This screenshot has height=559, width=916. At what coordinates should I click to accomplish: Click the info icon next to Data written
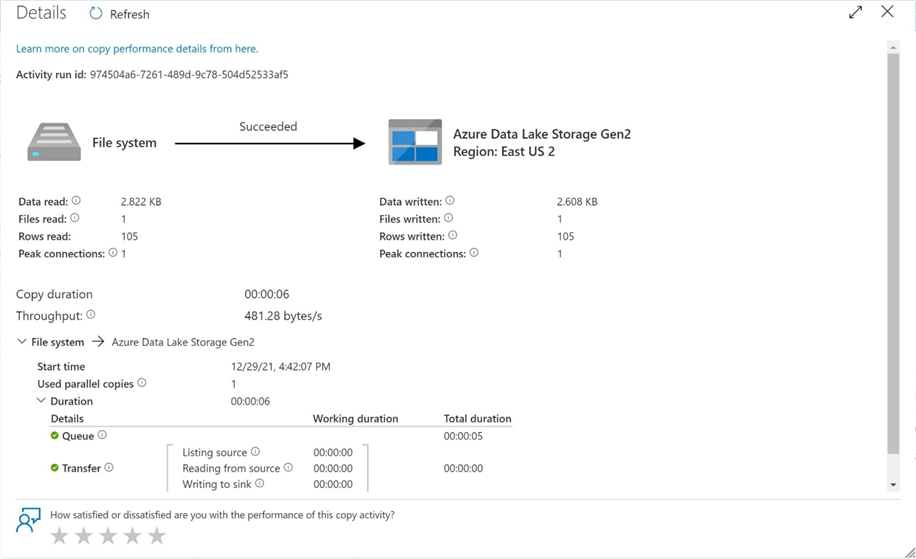(x=450, y=201)
